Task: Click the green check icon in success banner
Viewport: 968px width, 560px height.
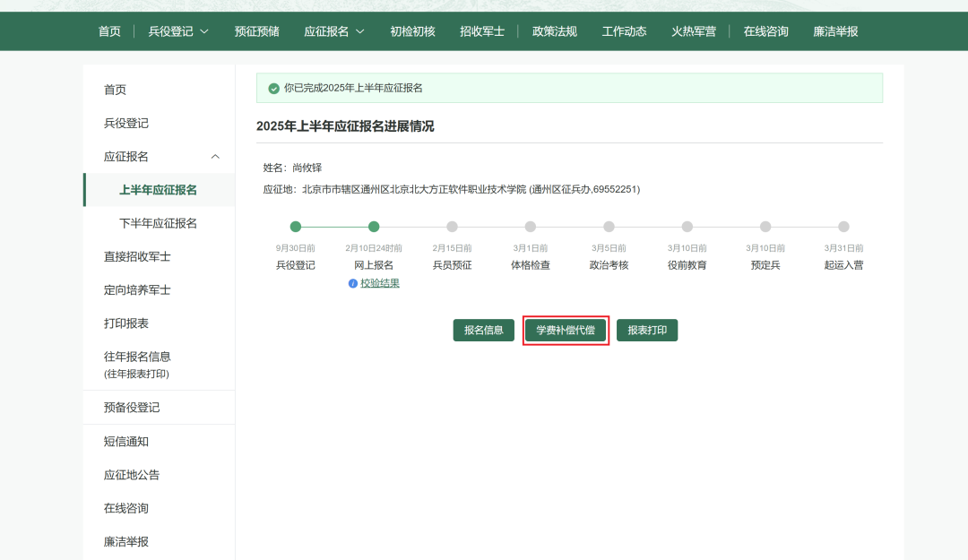Action: (273, 89)
